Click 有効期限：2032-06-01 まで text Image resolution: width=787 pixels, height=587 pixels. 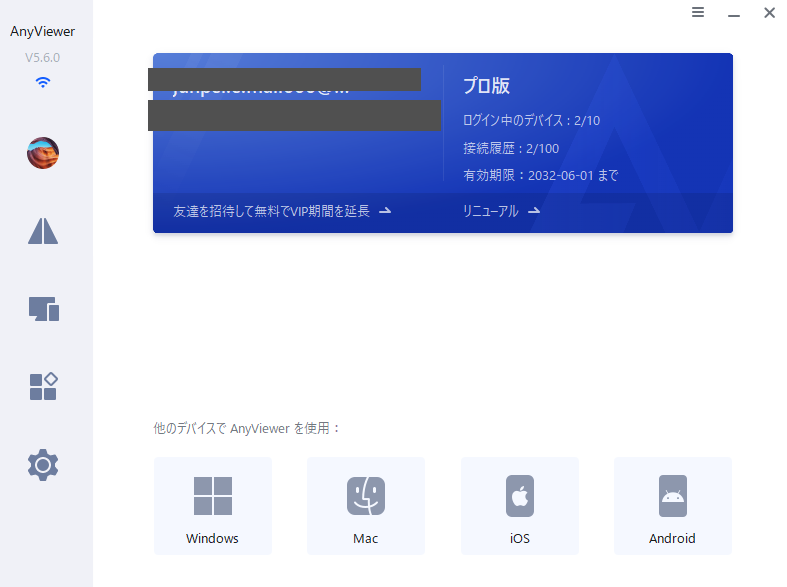(x=541, y=176)
